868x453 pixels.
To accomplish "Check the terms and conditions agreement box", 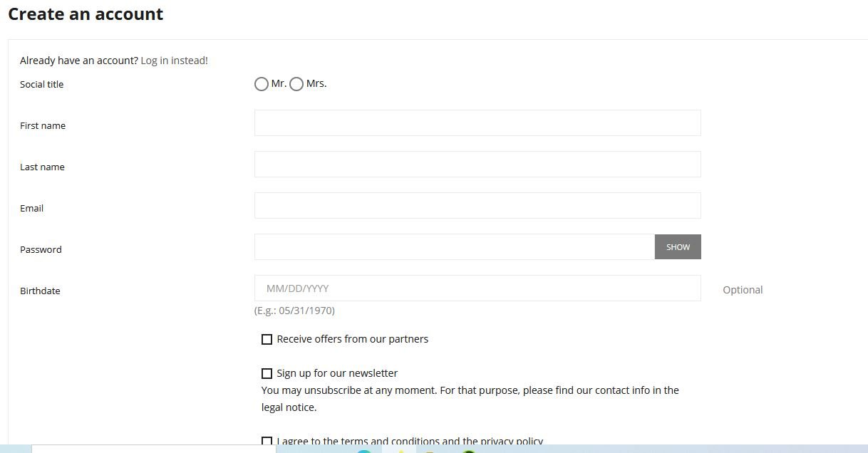I will click(x=267, y=442).
